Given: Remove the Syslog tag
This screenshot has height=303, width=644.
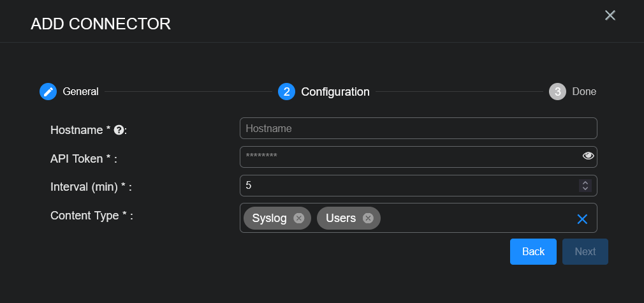Looking at the screenshot, I should click(x=298, y=218).
